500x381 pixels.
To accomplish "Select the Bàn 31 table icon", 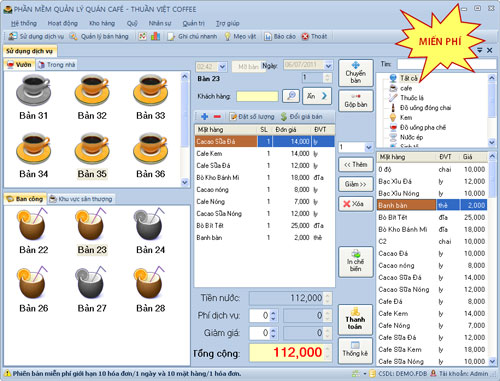I will click(33, 90).
